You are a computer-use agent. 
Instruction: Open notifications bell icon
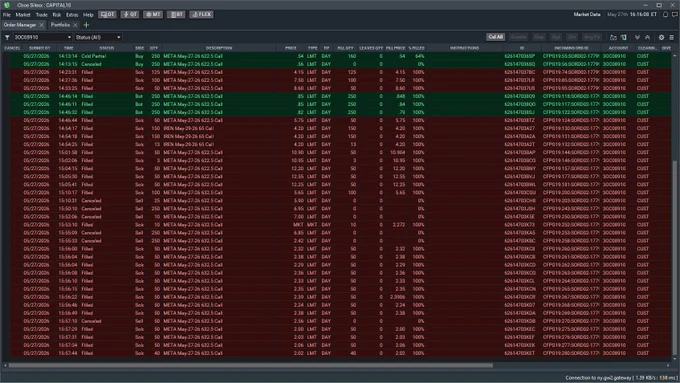[x=665, y=14]
